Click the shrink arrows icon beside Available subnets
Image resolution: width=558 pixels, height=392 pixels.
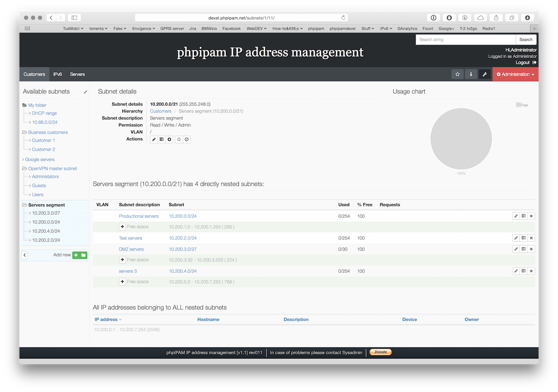(x=85, y=92)
